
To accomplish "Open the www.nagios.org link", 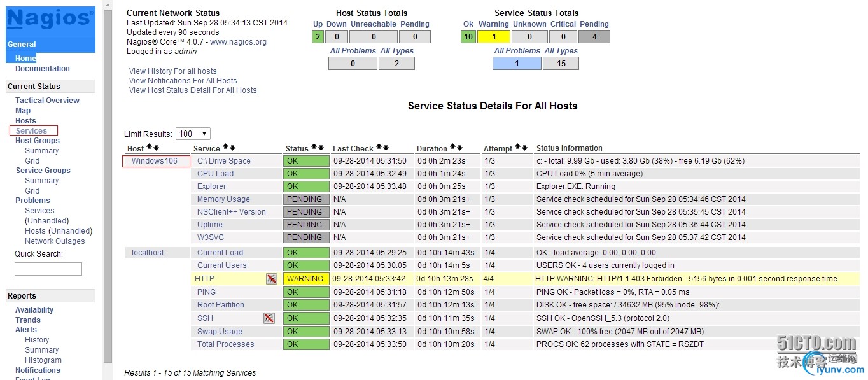I will pos(239,42).
